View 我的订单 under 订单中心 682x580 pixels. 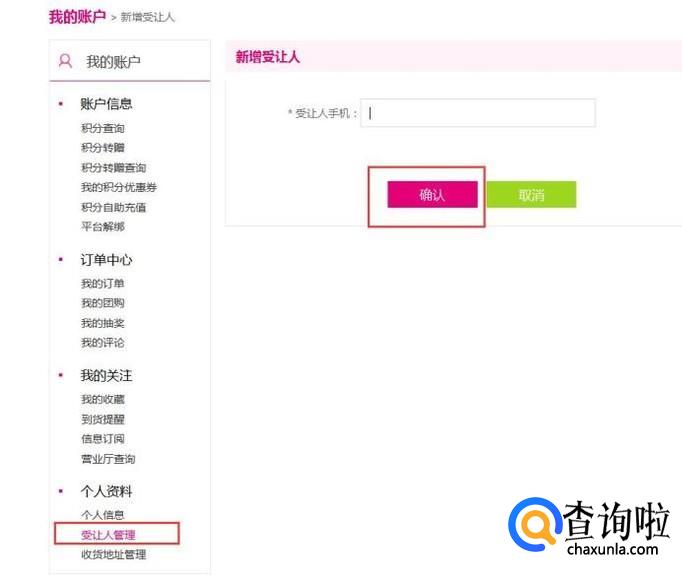coord(103,284)
